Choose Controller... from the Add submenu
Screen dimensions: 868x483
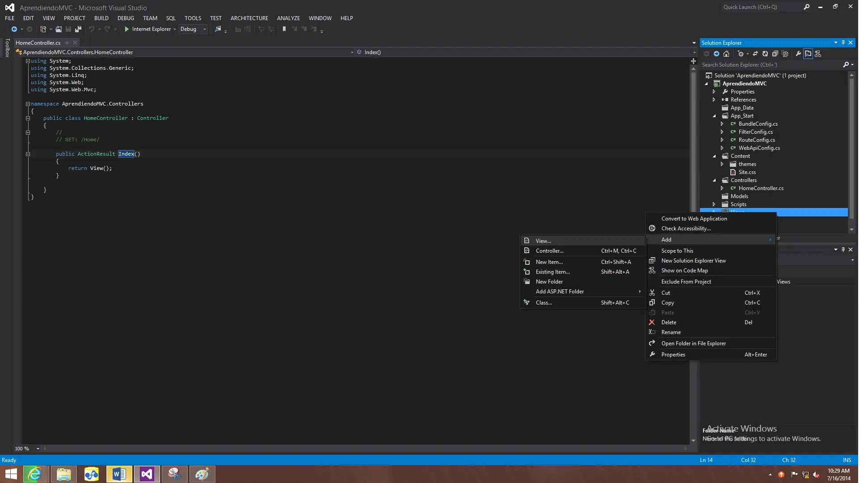click(583, 251)
